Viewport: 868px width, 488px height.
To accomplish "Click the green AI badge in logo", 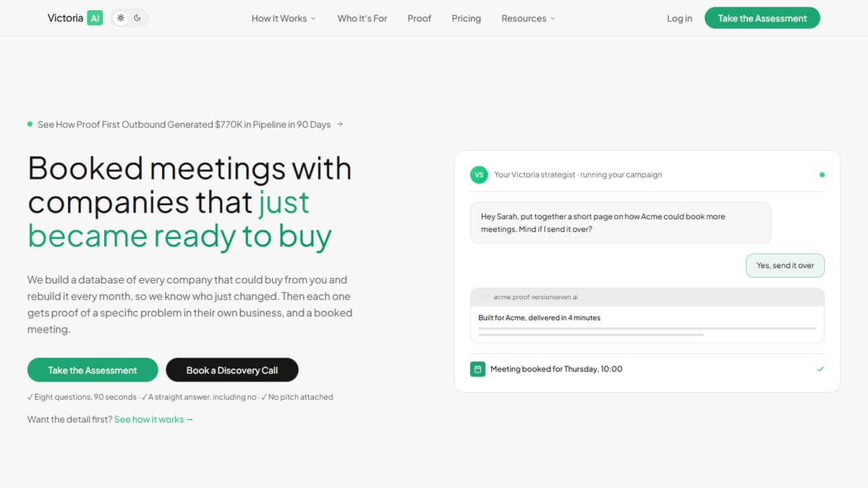I will point(95,18).
